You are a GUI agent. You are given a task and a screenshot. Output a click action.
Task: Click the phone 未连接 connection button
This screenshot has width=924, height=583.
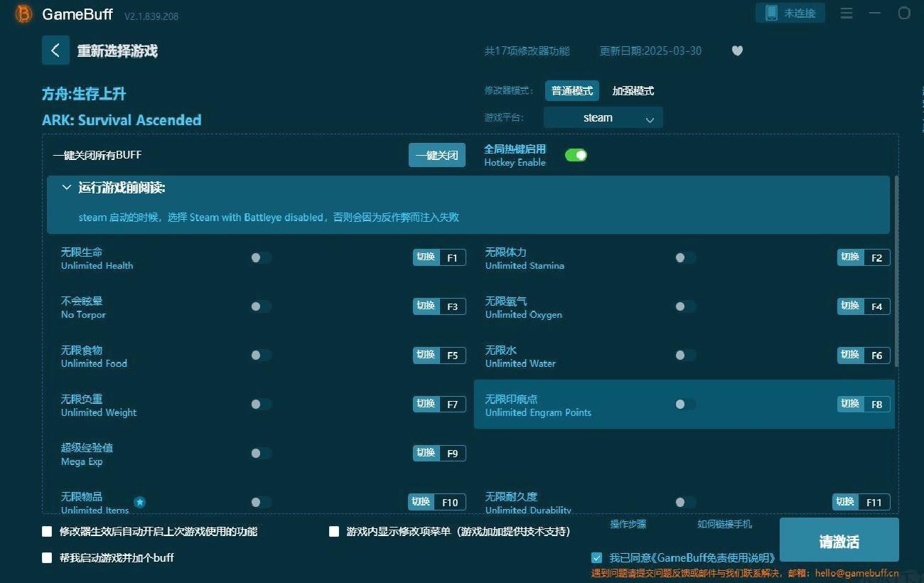pos(790,13)
